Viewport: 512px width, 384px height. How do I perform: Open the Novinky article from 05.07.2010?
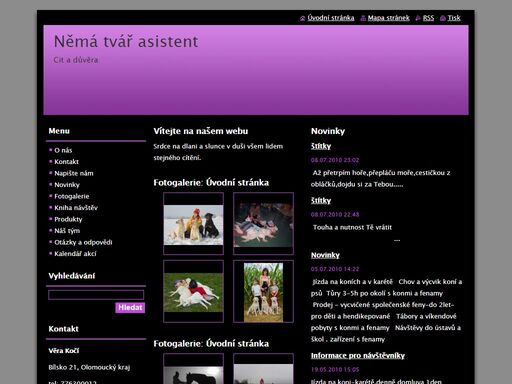click(325, 255)
